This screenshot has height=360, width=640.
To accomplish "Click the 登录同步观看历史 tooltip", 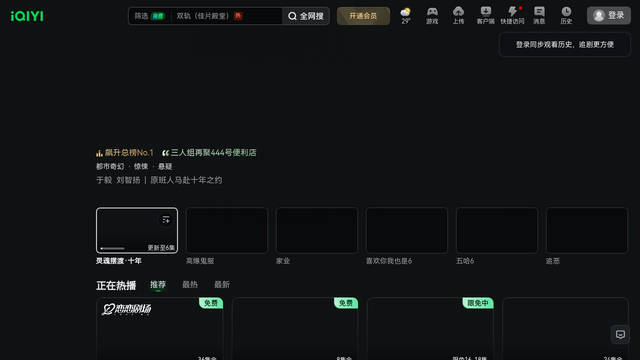I will coord(564,44).
